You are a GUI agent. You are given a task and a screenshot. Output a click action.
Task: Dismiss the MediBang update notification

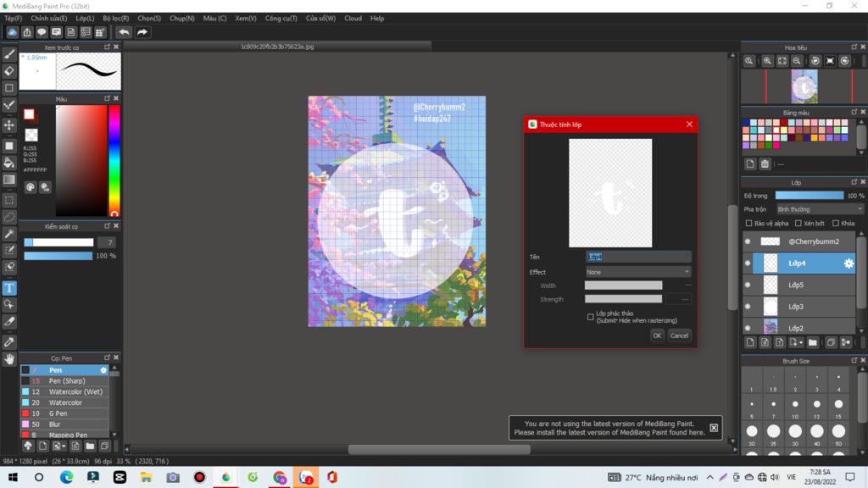[714, 428]
